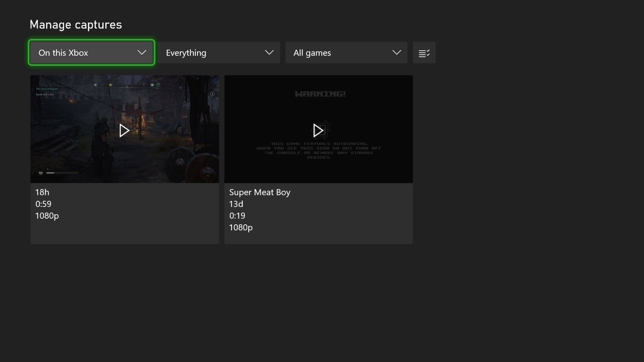This screenshot has height=362, width=644.
Task: Play the 18h Viking village clip
Action: pyautogui.click(x=124, y=130)
